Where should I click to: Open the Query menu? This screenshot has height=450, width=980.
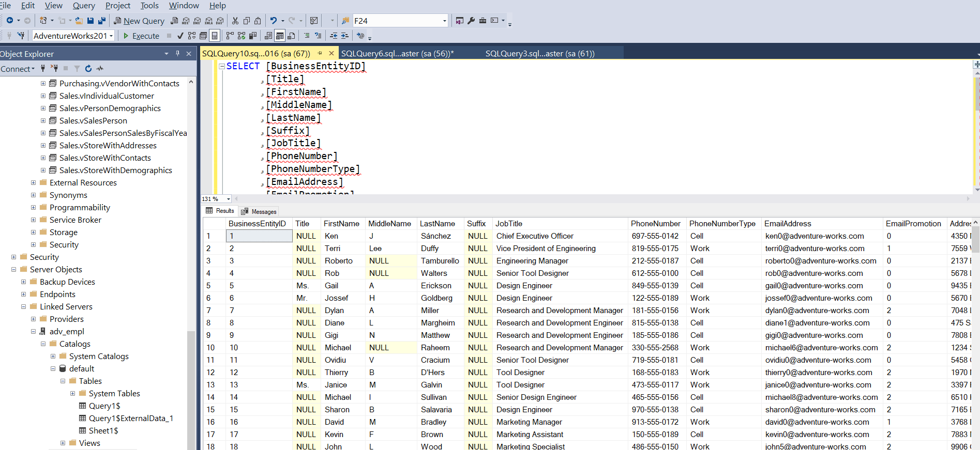coord(83,6)
